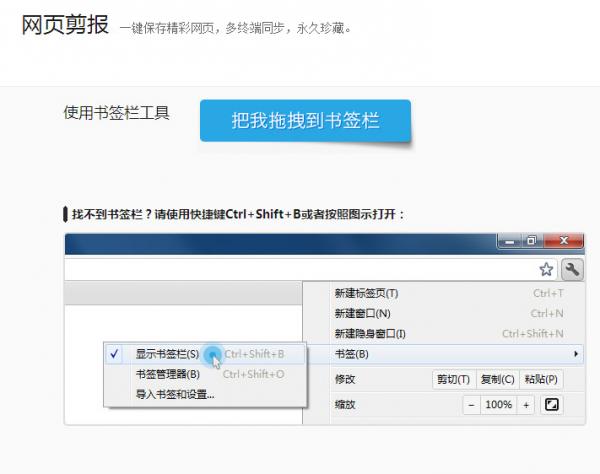Click the Ctrl+Shift+O shortcut text
600x474 pixels.
coord(253,374)
